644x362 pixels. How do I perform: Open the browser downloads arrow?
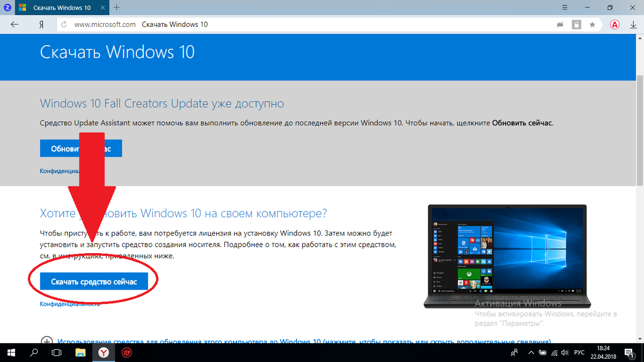click(632, 25)
